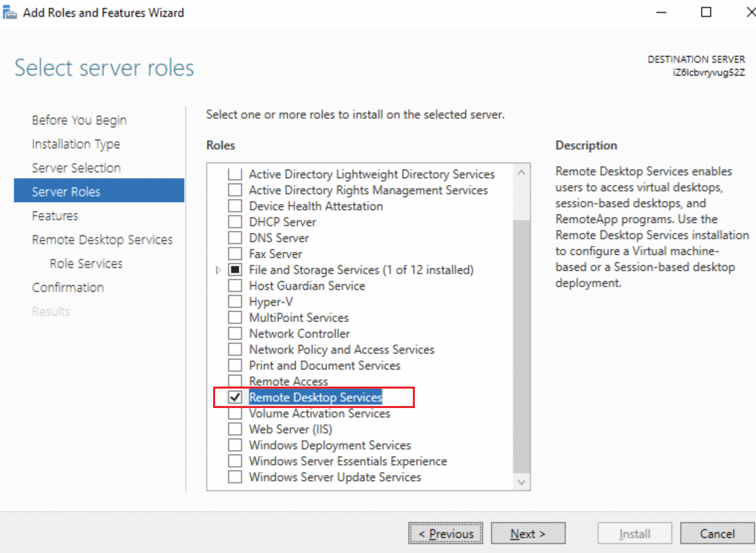Tick Windows Deployment Services checkbox

[x=235, y=445]
